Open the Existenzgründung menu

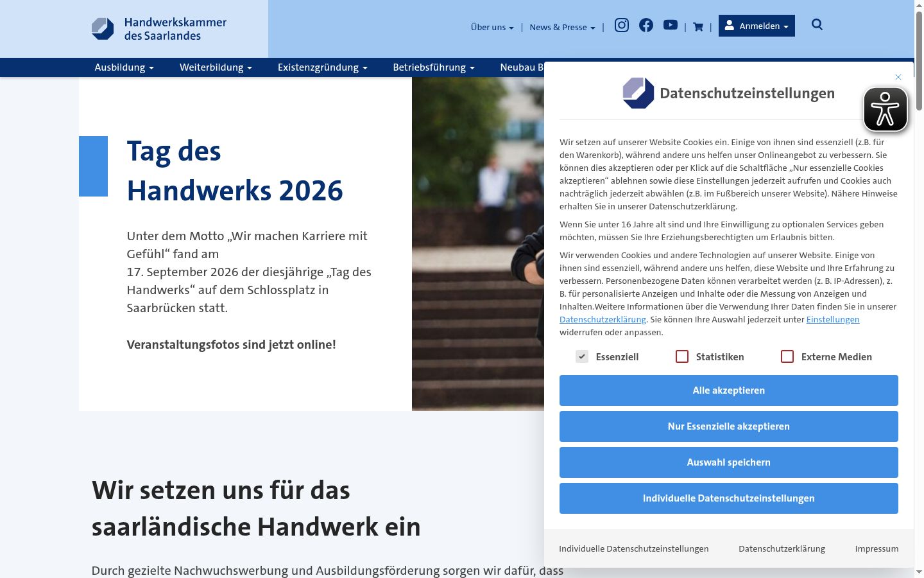tap(323, 67)
